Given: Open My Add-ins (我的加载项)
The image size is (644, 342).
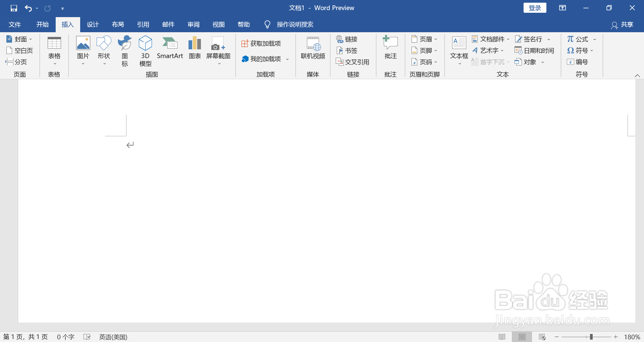Looking at the screenshot, I should point(261,59).
